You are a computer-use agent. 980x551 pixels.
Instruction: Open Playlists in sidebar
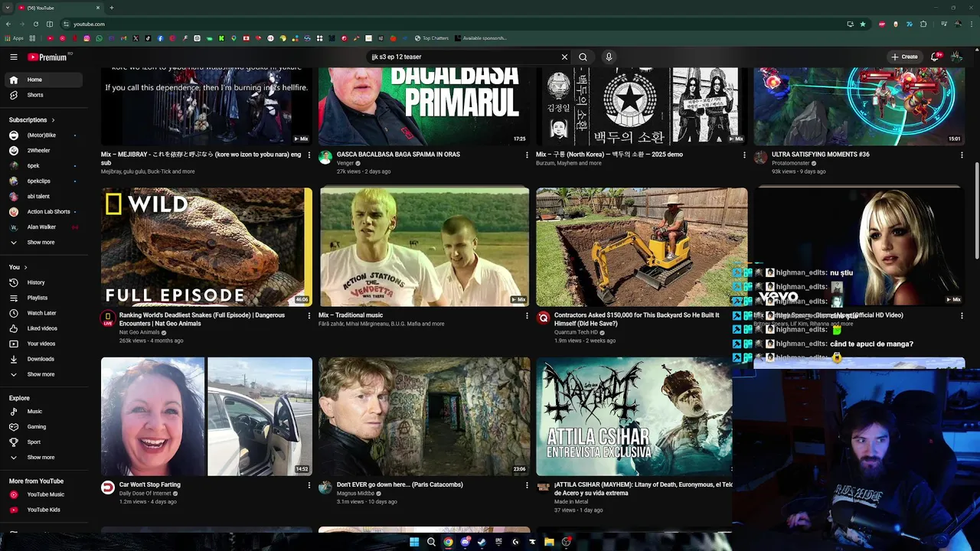point(44,298)
